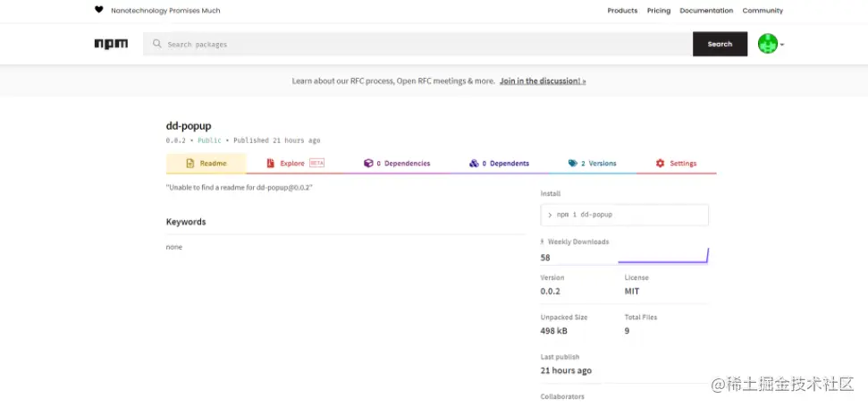Click the Published 21 hours ago text
Viewport: 868px width, 407px height.
point(277,140)
